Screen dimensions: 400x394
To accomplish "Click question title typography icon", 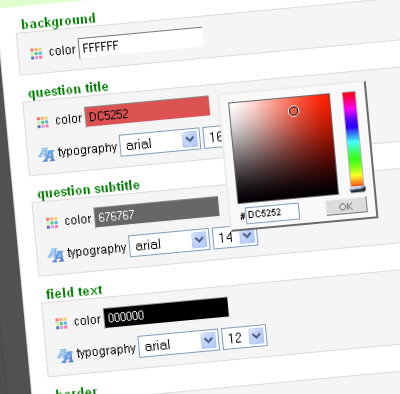I will point(46,155).
